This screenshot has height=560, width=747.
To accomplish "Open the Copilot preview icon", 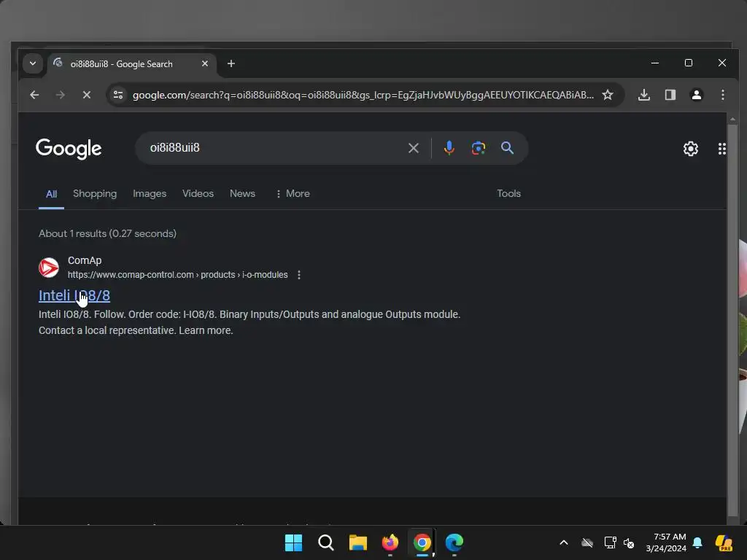I will click(x=724, y=542).
